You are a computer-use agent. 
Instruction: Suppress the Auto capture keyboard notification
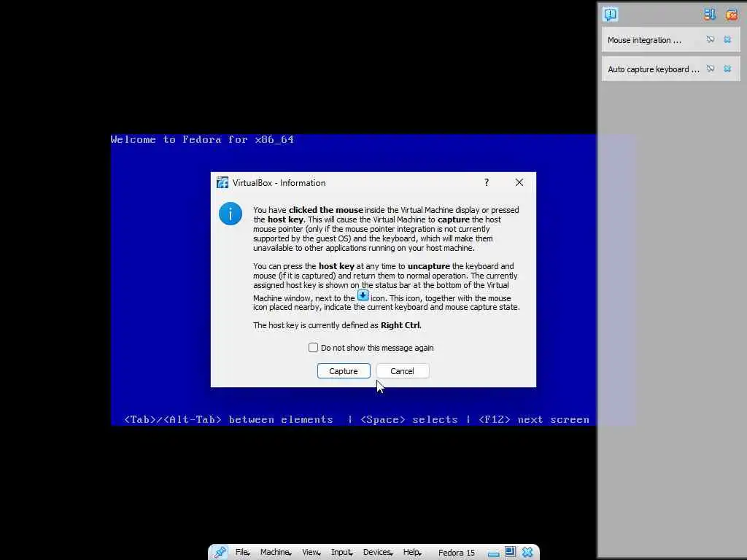[x=711, y=69]
